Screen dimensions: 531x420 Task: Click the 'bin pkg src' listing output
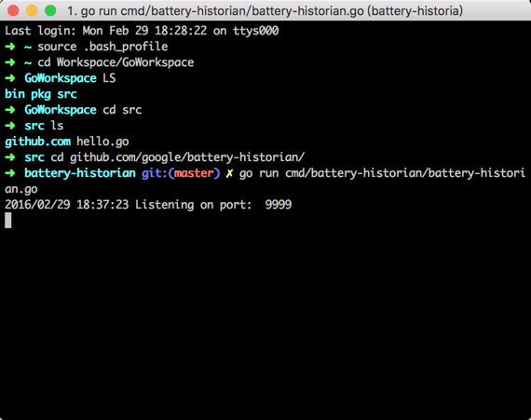click(x=41, y=94)
